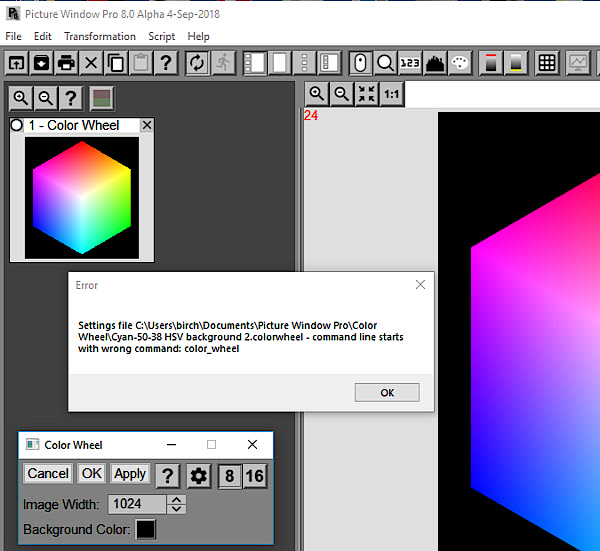Click the X delete icon in main toolbar

click(91, 63)
